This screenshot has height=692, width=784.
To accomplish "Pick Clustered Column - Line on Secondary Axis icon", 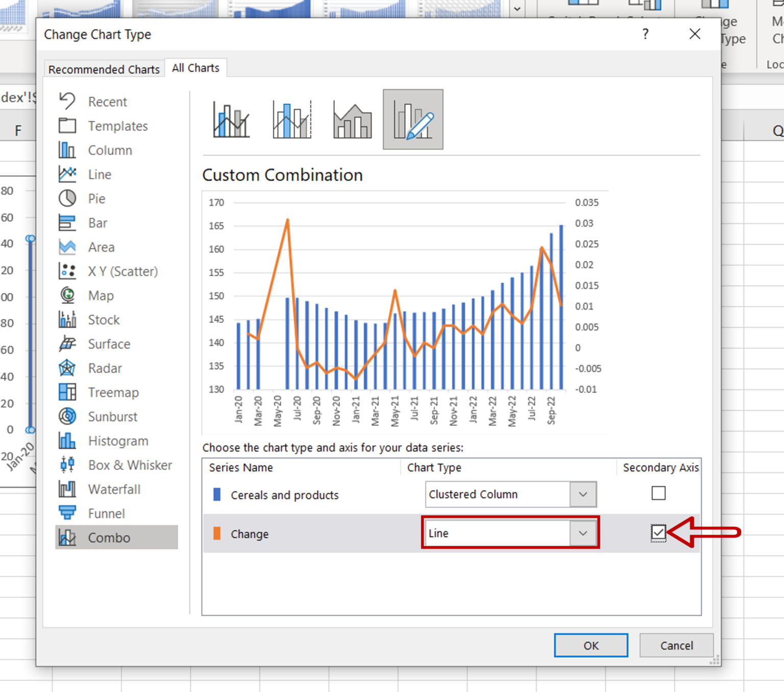I will click(x=292, y=120).
